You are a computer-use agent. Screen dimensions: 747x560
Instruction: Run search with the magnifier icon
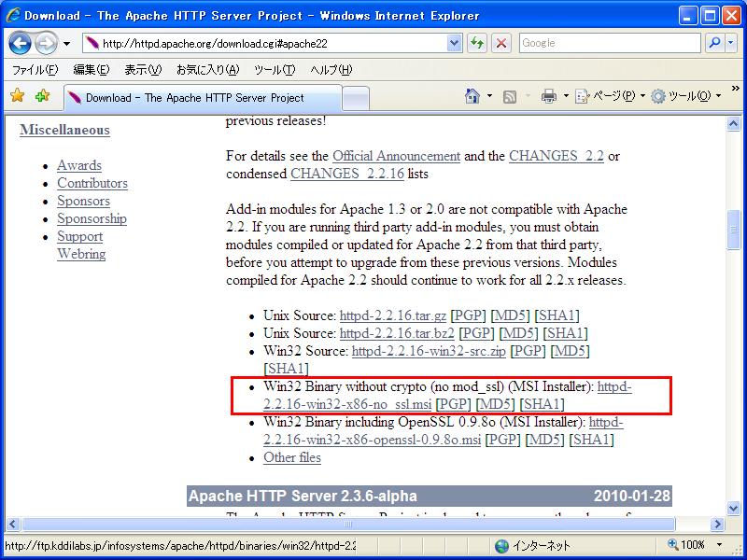coord(714,43)
